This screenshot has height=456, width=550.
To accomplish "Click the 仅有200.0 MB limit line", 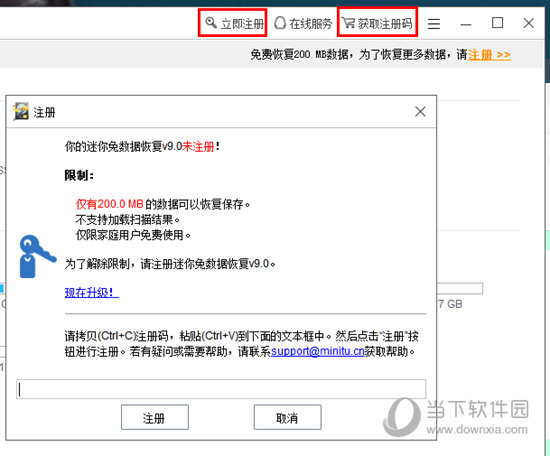I will 163,204.
